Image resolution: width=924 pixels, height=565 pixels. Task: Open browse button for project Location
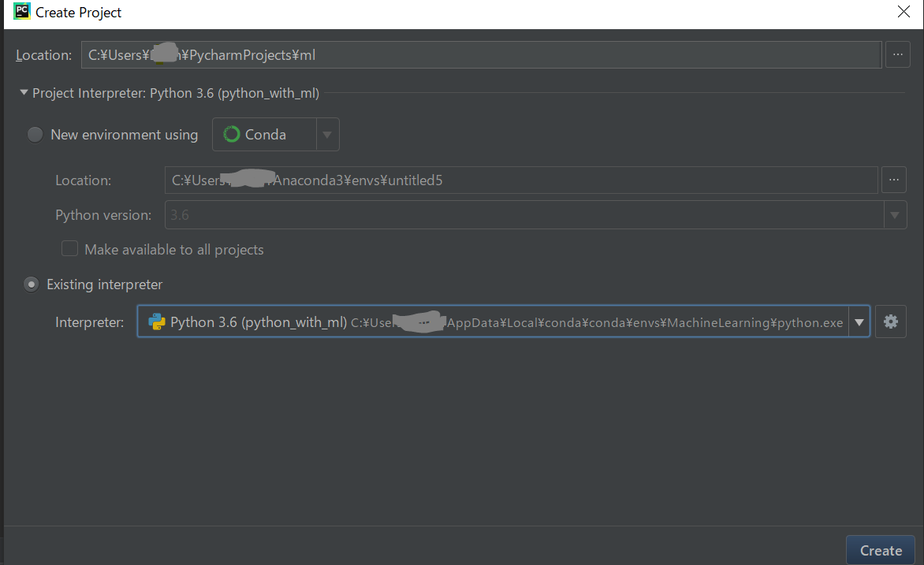[x=897, y=55]
